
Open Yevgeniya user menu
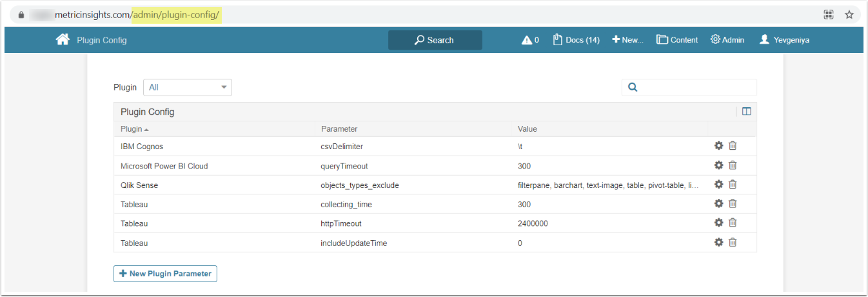[784, 40]
